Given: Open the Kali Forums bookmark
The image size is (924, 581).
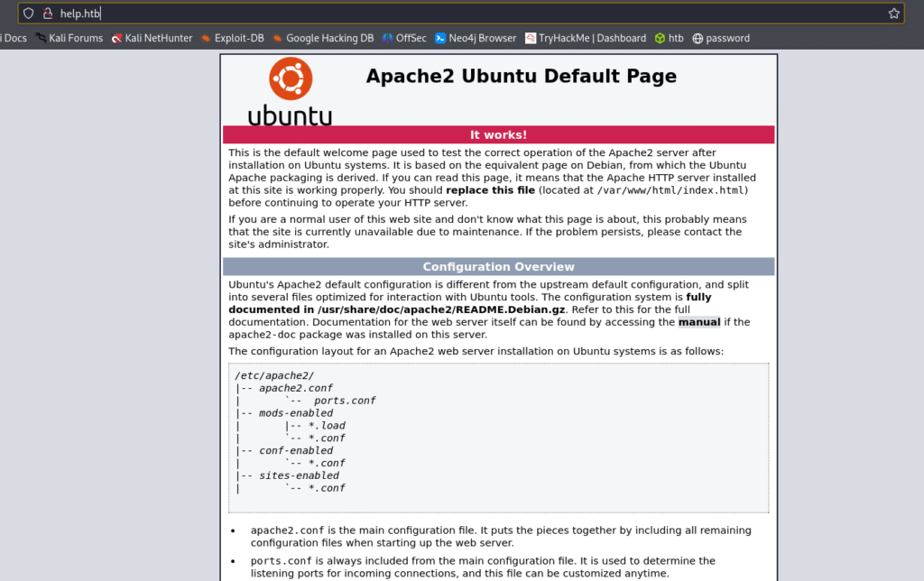Looking at the screenshot, I should [69, 38].
